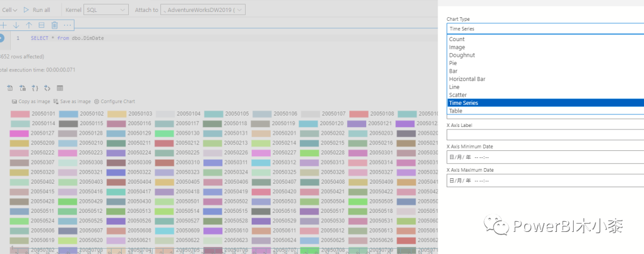Image resolution: width=644 pixels, height=254 pixels.
Task: Select Horizontal Bar chart type option
Action: [467, 79]
